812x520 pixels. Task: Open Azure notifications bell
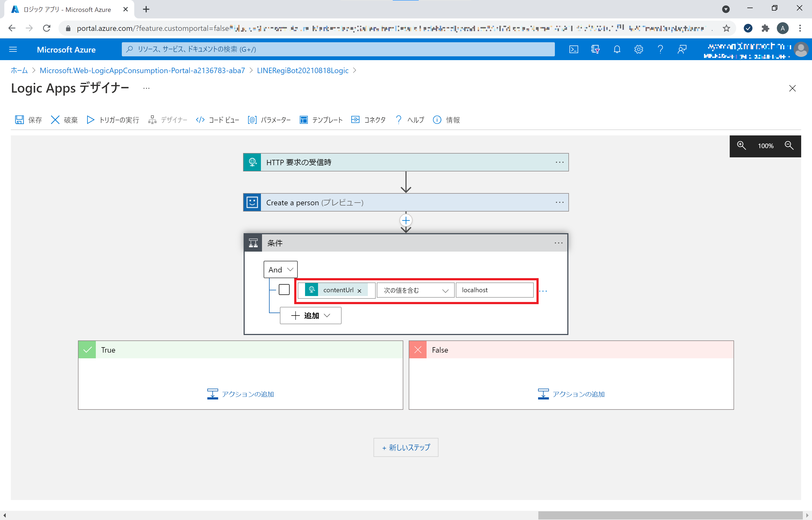coord(617,49)
